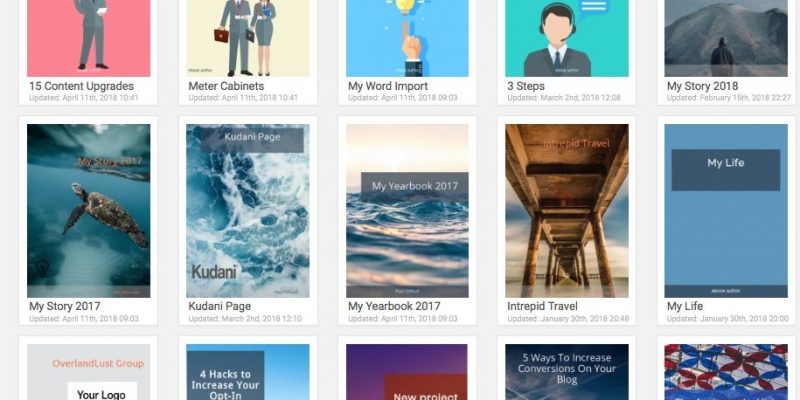Click the Kudani Page title below cover
This screenshot has width=800, height=400.
pos(219,307)
